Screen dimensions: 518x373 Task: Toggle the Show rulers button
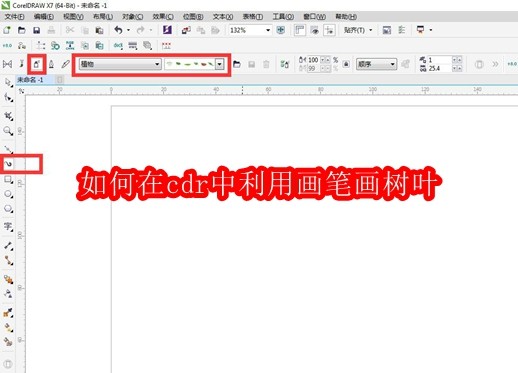(300, 30)
